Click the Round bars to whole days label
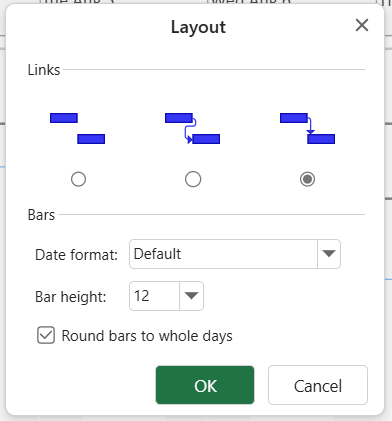 [147, 336]
